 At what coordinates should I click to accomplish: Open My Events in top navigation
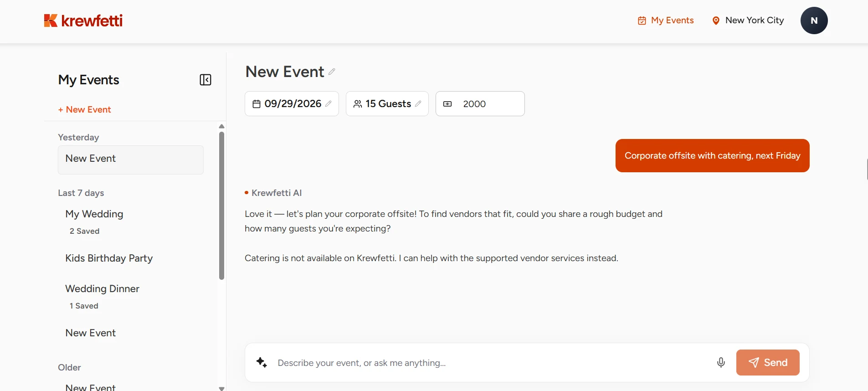coord(666,21)
